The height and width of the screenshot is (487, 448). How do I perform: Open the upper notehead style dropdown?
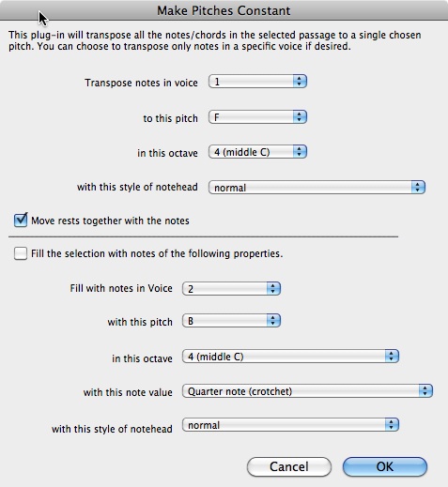pos(317,188)
